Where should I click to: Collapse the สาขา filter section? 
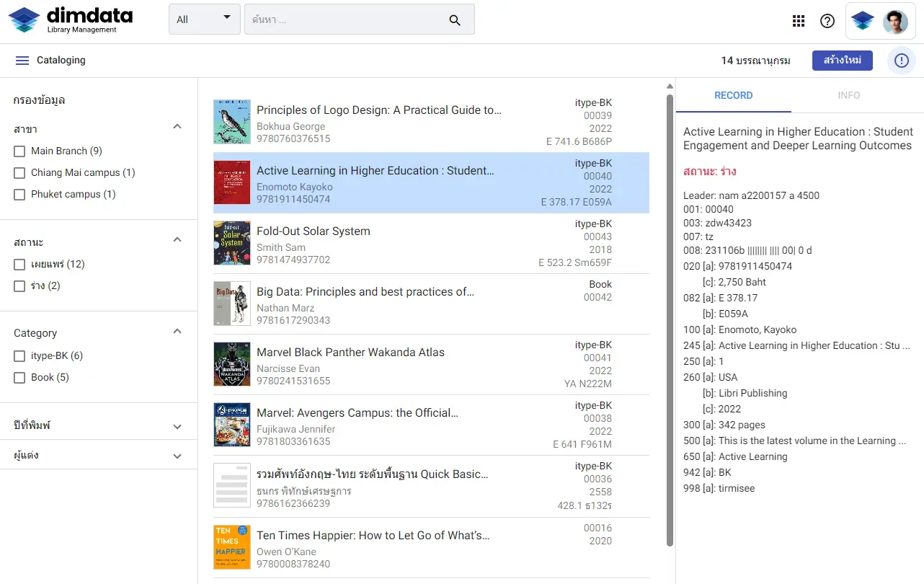[x=177, y=127]
